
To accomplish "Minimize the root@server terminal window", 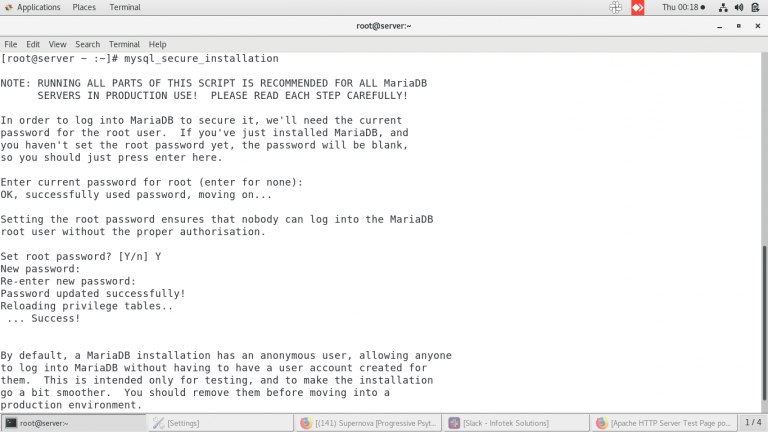I will (x=720, y=26).
